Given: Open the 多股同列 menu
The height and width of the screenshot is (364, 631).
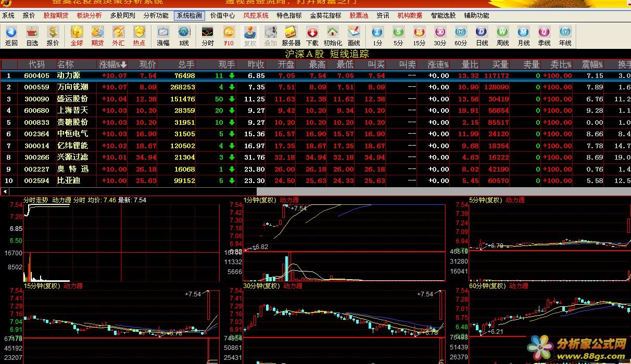Looking at the screenshot, I should click(x=122, y=16).
